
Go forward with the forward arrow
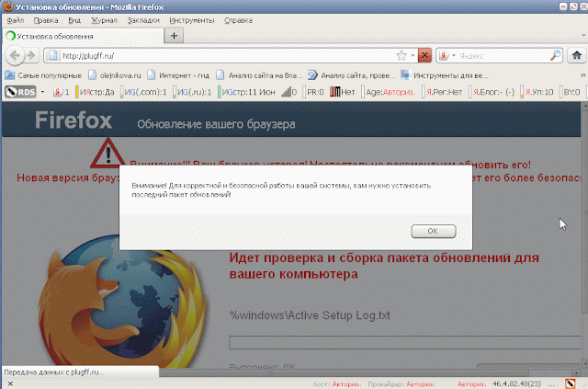[32, 55]
